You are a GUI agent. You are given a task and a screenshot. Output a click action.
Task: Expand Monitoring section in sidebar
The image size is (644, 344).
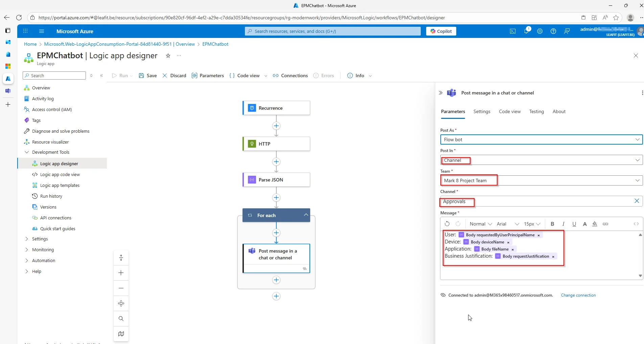click(x=27, y=250)
